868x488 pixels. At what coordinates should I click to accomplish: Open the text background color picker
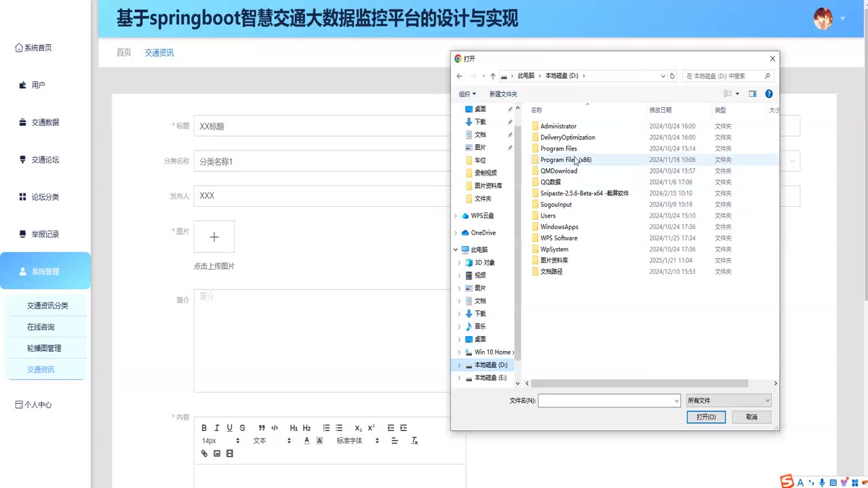point(319,441)
